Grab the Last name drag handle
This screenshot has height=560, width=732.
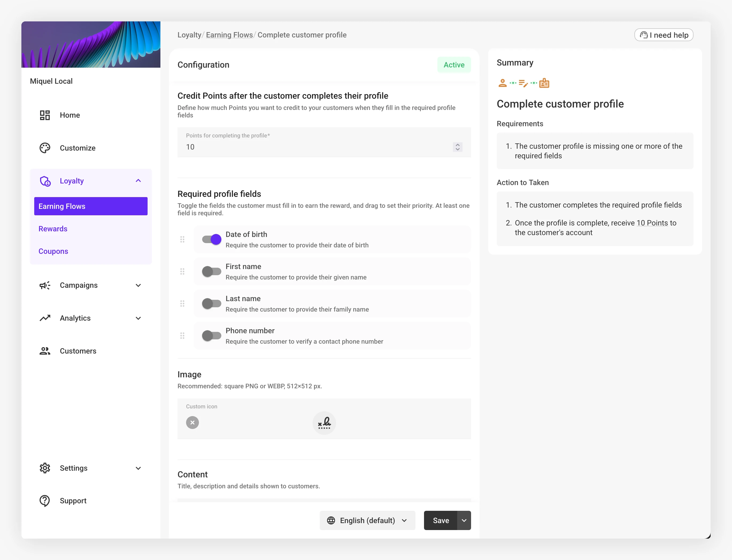[182, 303]
